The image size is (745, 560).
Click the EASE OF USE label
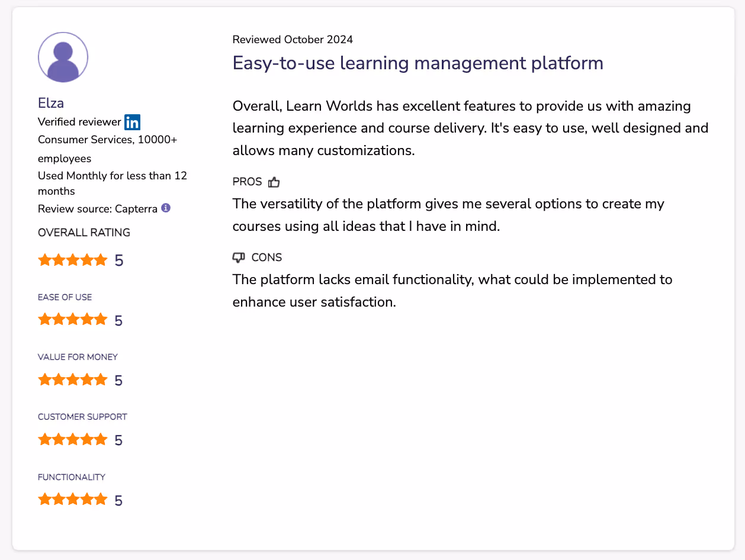tap(65, 297)
